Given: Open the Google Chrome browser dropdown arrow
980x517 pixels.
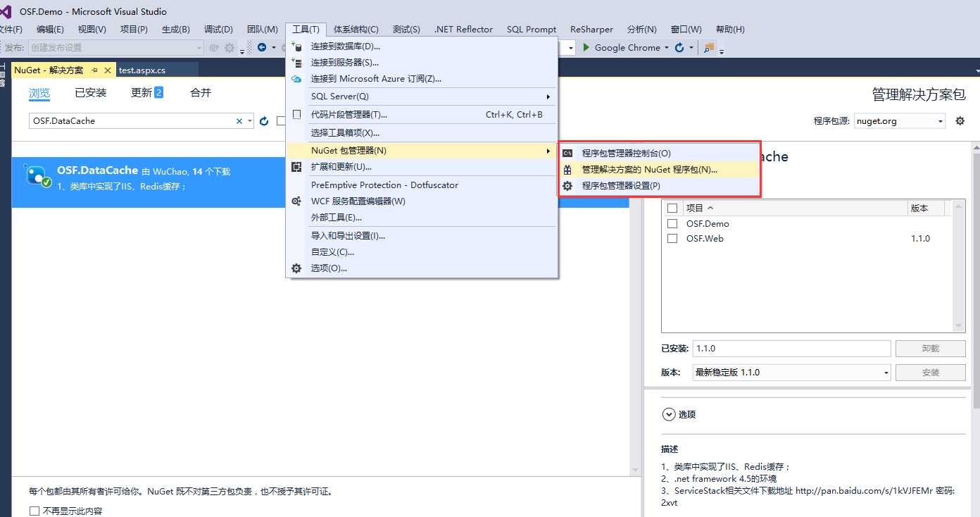Looking at the screenshot, I should 667,48.
